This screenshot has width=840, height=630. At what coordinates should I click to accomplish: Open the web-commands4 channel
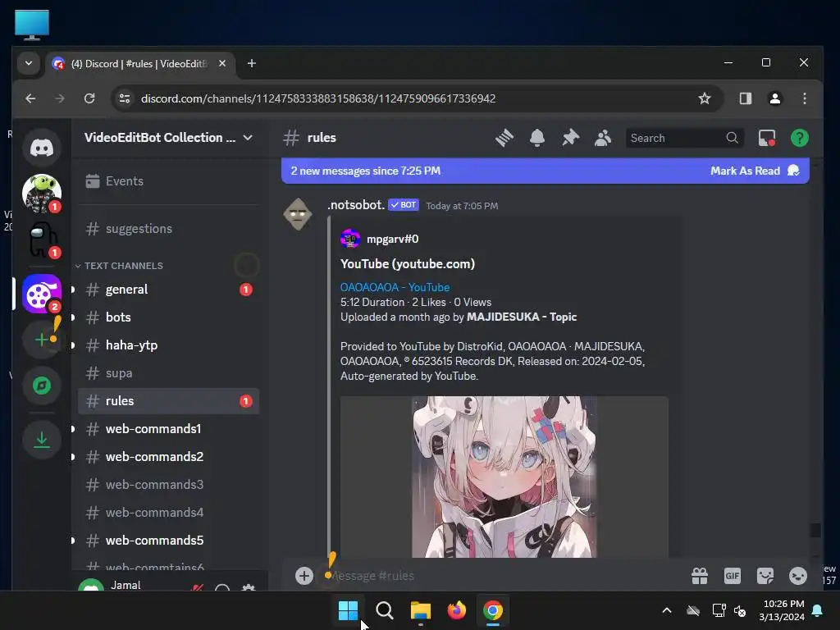point(169,512)
